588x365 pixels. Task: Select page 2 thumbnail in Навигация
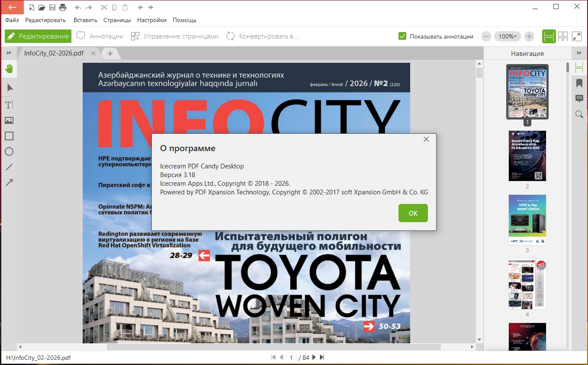pos(527,156)
